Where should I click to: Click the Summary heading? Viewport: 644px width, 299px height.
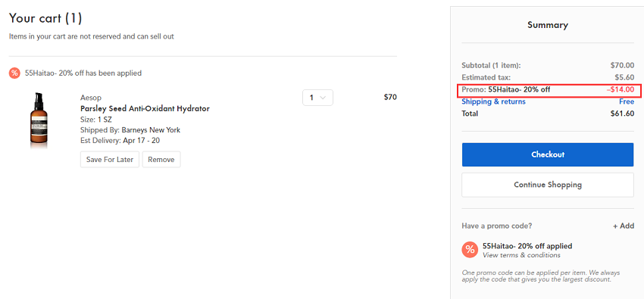[548, 25]
